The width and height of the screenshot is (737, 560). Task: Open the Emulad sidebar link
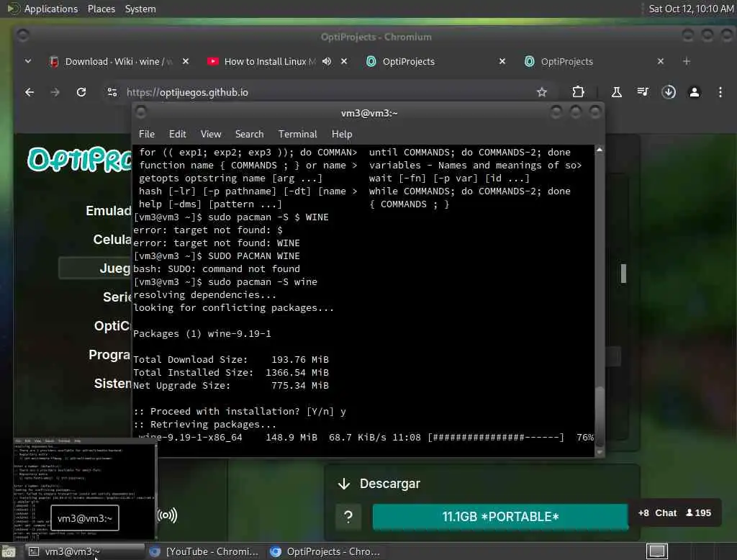point(109,211)
